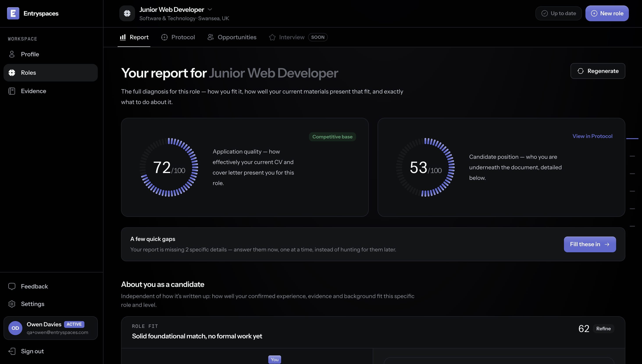Image resolution: width=642 pixels, height=364 pixels.
Task: Click the Up to date checkmark icon
Action: click(x=545, y=13)
